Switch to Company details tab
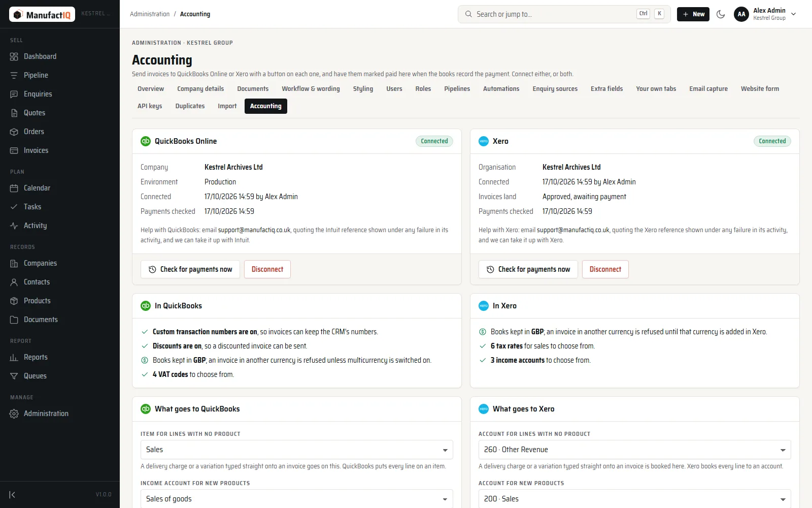The image size is (812, 508). (200, 89)
